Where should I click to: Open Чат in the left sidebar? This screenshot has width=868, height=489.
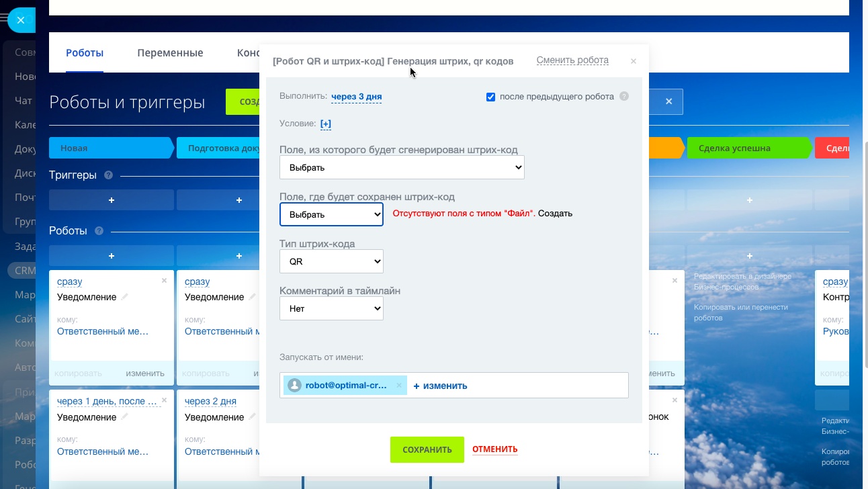24,101
